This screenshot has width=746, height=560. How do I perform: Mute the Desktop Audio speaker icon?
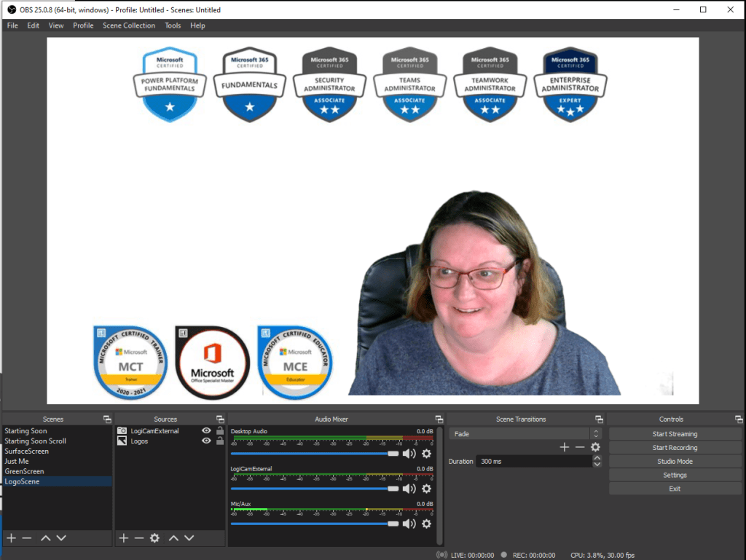(x=409, y=454)
